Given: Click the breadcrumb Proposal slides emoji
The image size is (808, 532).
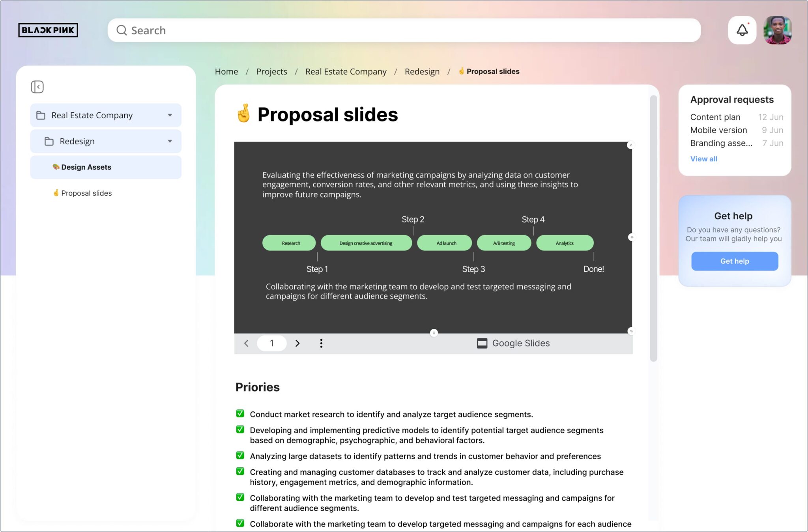Looking at the screenshot, I should [461, 71].
